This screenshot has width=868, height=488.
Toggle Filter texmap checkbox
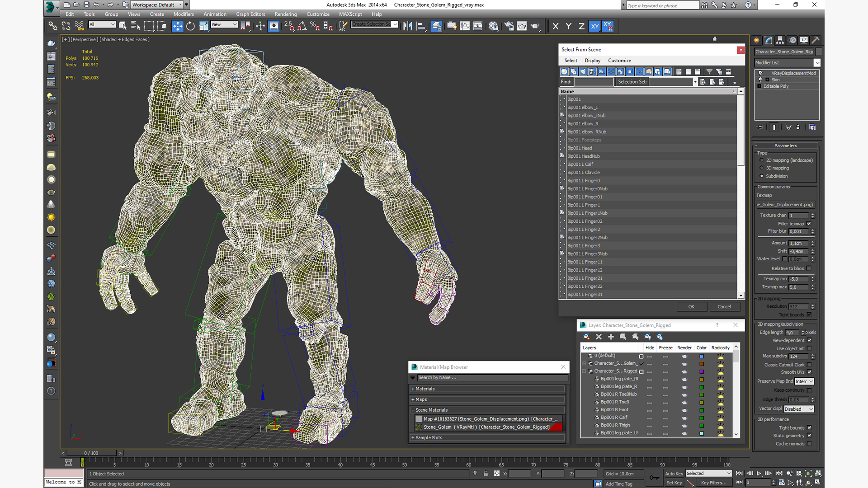point(809,224)
